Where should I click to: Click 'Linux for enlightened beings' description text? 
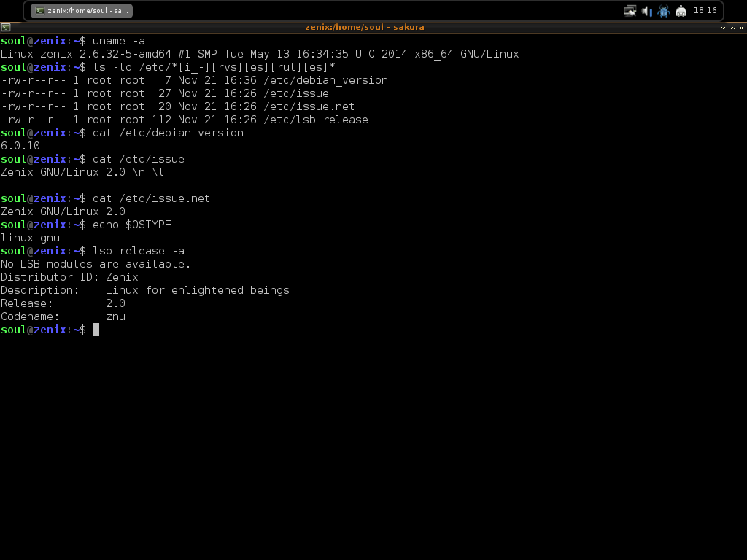click(x=197, y=290)
